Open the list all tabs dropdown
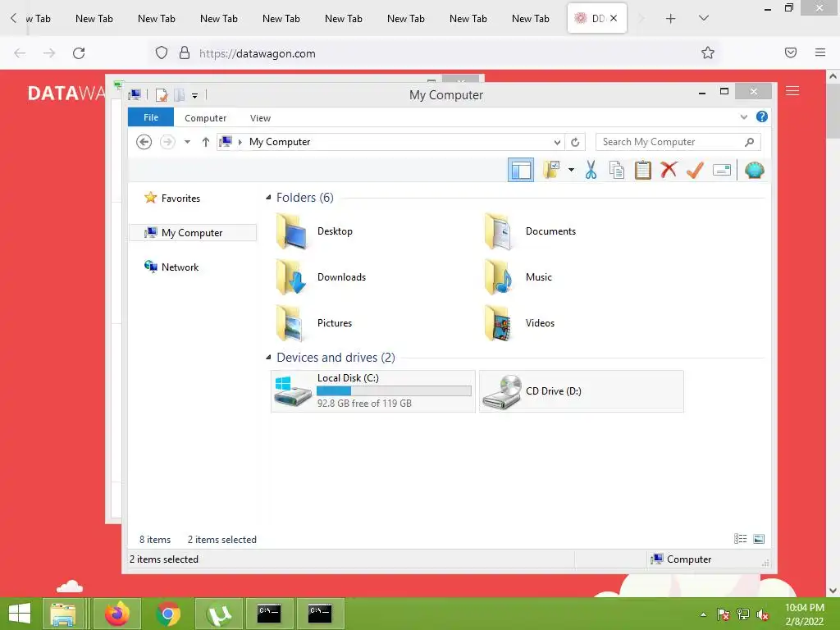Viewport: 840px width, 630px height. [704, 18]
